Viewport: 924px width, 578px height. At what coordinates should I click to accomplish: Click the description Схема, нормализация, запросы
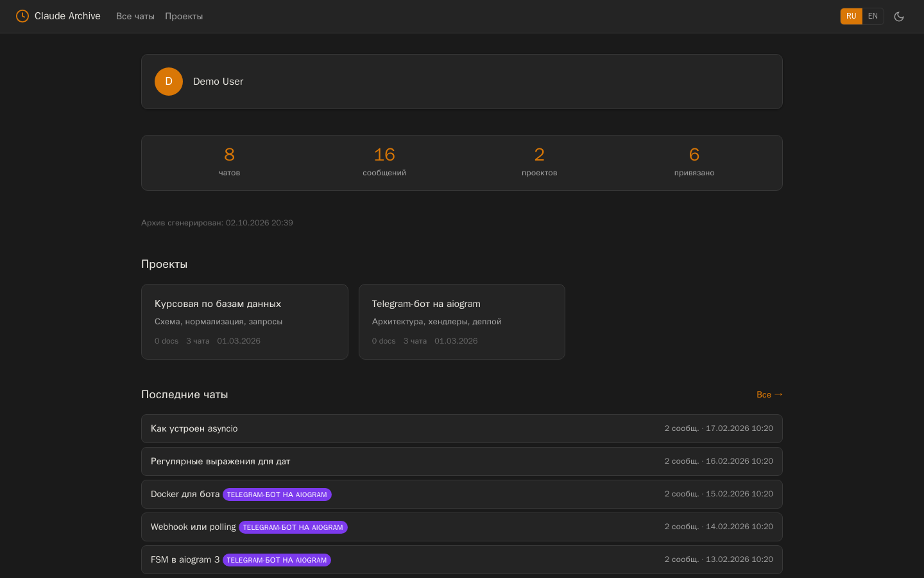pyautogui.click(x=218, y=322)
